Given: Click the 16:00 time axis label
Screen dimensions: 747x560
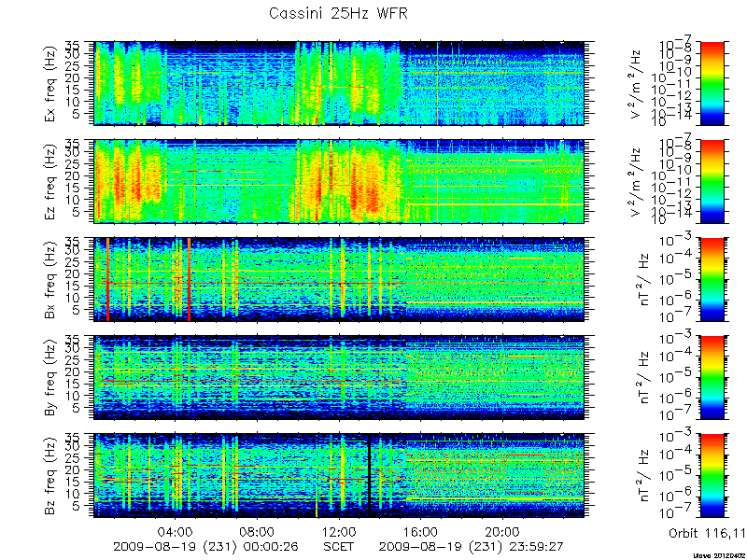Looking at the screenshot, I should (x=421, y=530).
